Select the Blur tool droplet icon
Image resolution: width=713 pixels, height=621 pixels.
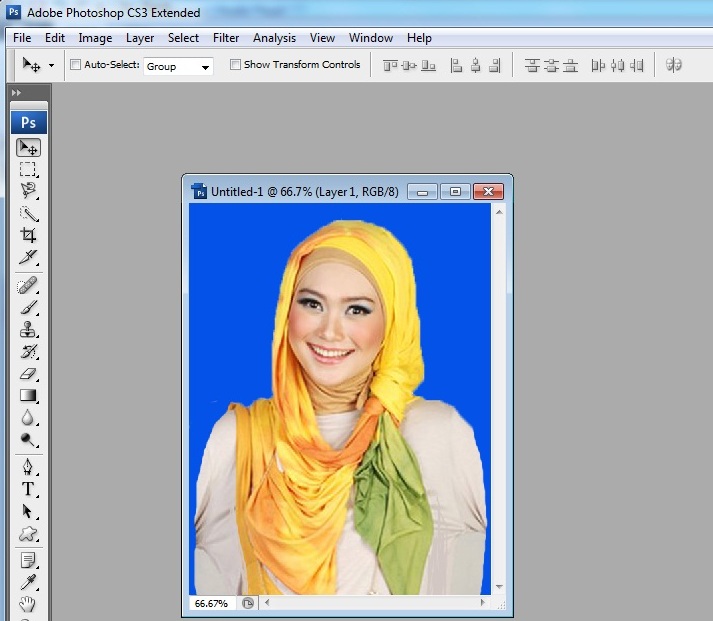pyautogui.click(x=27, y=417)
